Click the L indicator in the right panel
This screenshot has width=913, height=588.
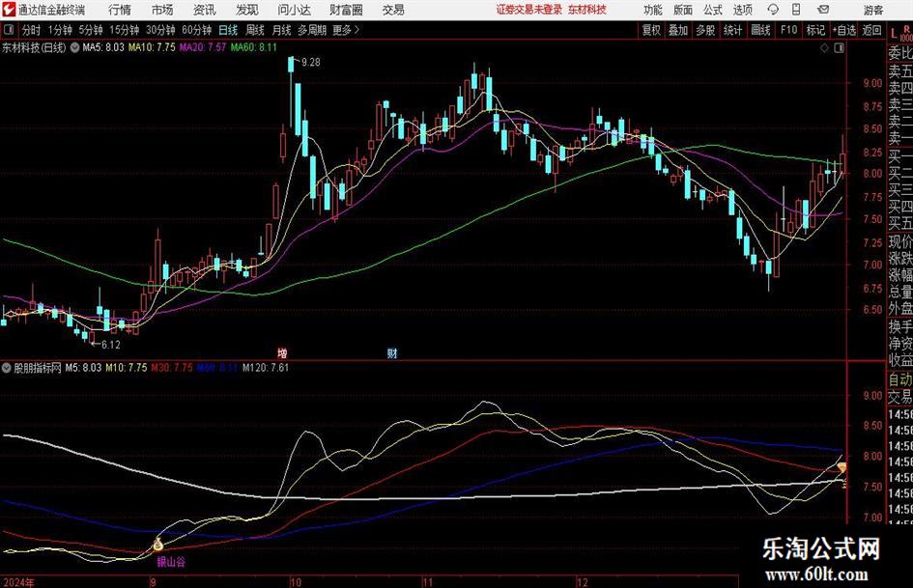(894, 33)
